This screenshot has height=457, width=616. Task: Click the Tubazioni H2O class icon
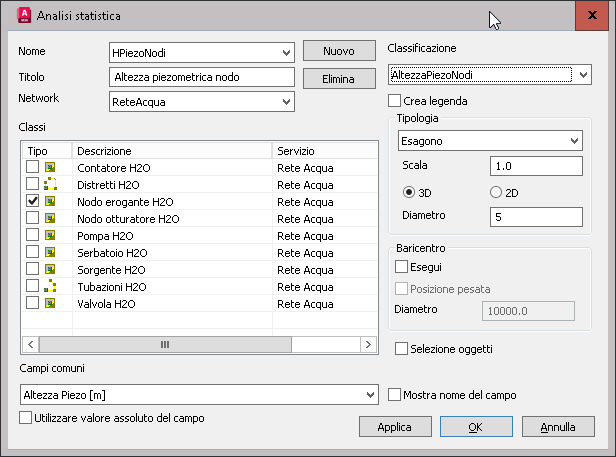(49, 286)
